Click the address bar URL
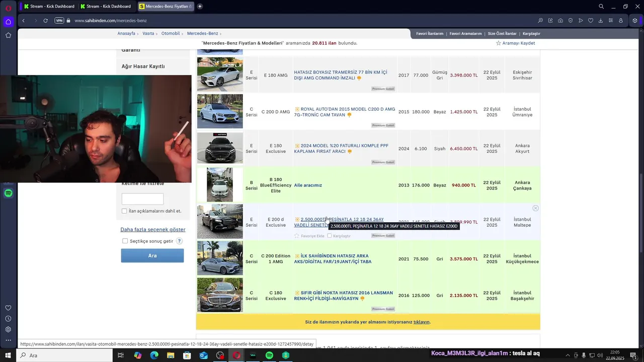Image resolution: width=644 pixels, height=362 pixels. click(111, 21)
